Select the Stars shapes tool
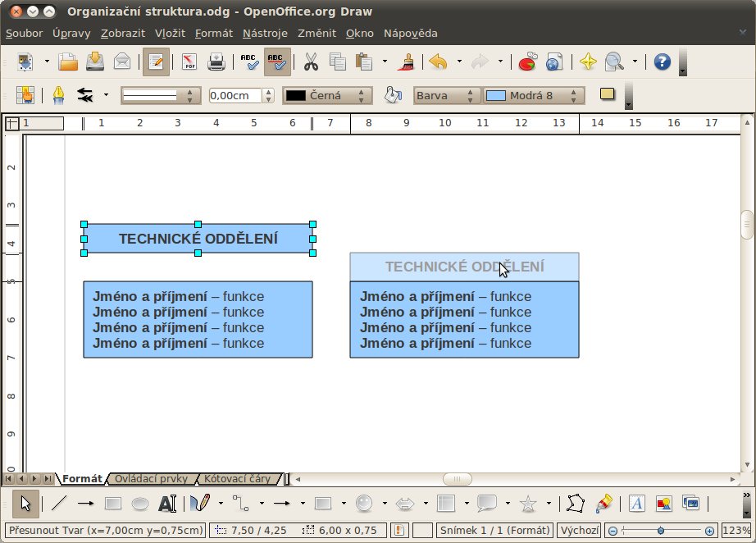This screenshot has height=543, width=756. [528, 504]
